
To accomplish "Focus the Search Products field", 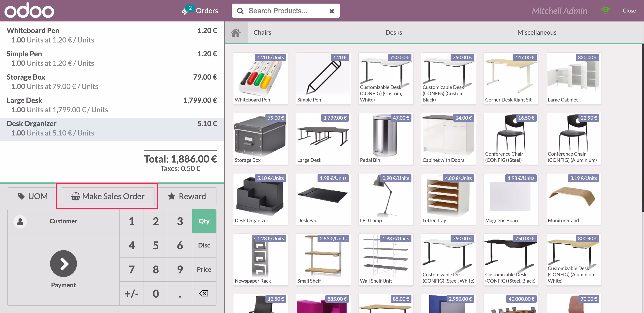I will (286, 11).
